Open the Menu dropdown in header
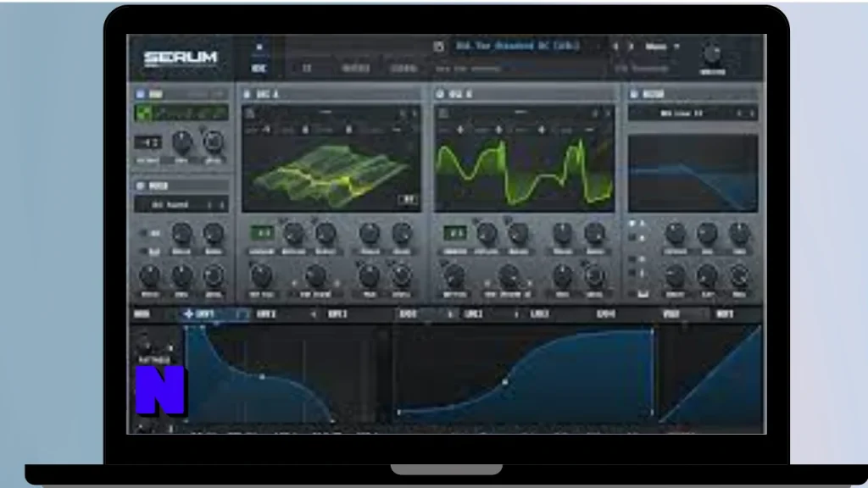The height and width of the screenshot is (488, 868). pyautogui.click(x=661, y=47)
